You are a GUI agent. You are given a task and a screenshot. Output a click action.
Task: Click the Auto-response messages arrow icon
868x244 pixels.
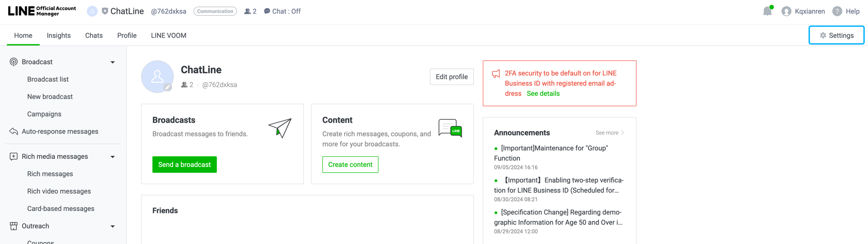tap(14, 131)
